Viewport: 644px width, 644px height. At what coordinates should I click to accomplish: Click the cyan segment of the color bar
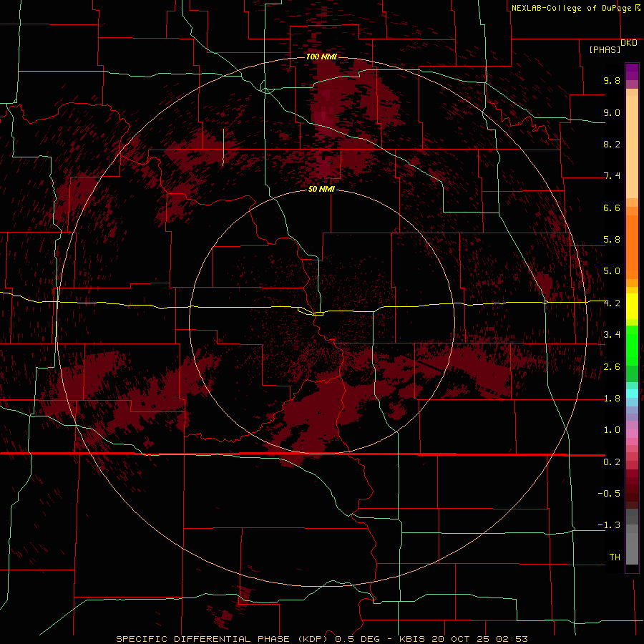pos(632,394)
